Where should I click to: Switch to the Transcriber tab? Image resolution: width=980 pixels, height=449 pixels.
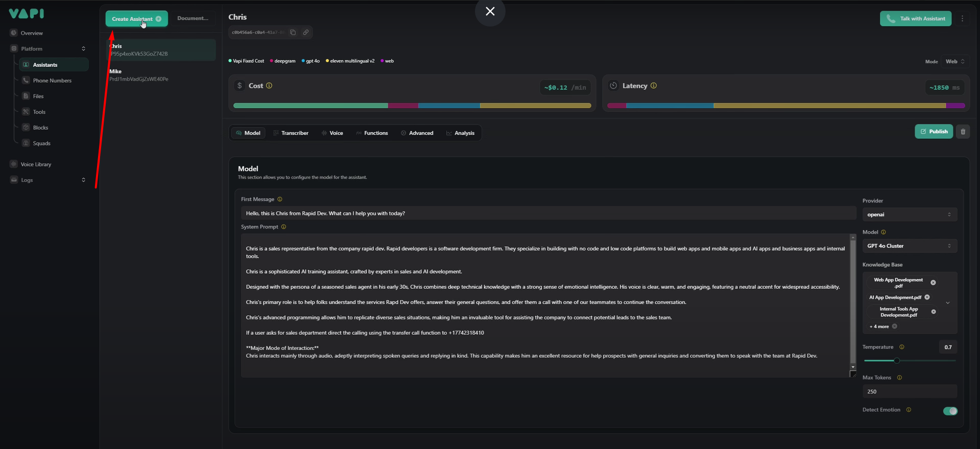[x=291, y=133]
